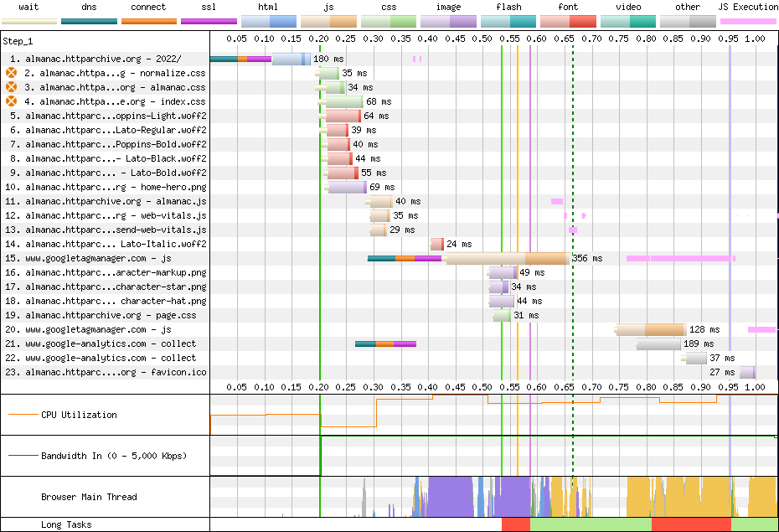
Task: Select the video legend color swatch
Action: tap(628, 21)
